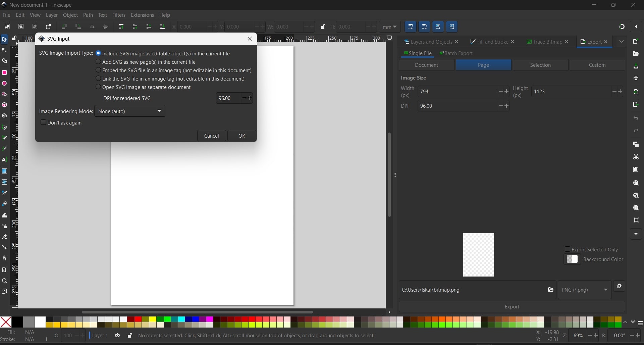Screen dimensions: 644x345
Task: Switch to Batch Export tab
Action: coord(456,53)
